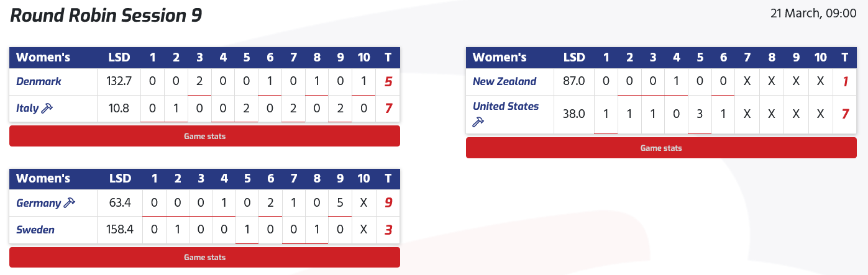
Task: Click Sweden's LSD value 158.4
Action: pyautogui.click(x=120, y=230)
